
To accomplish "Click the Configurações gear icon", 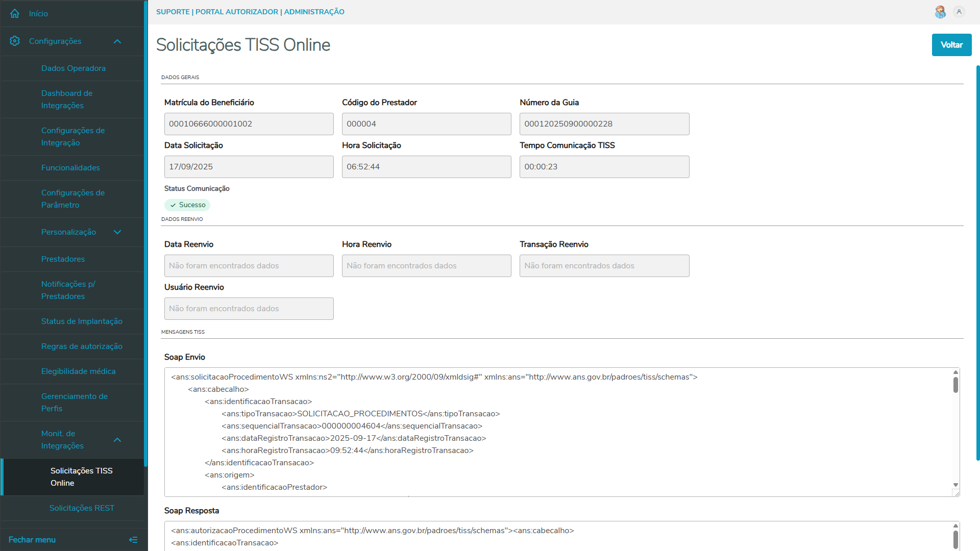I will [15, 41].
